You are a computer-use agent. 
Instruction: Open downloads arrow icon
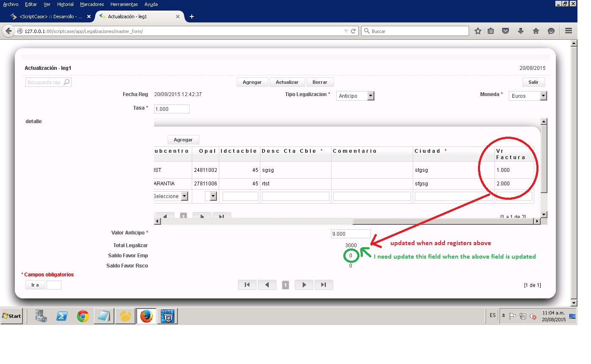521,31
